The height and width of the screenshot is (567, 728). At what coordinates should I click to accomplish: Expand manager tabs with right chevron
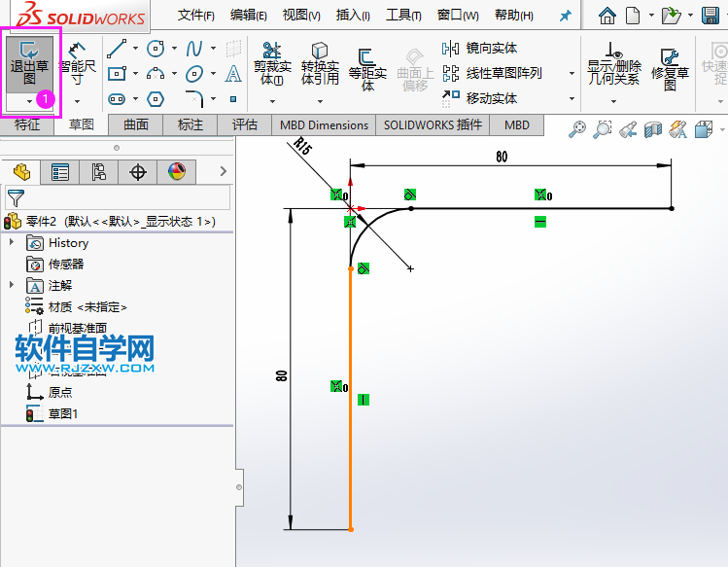pyautogui.click(x=224, y=171)
